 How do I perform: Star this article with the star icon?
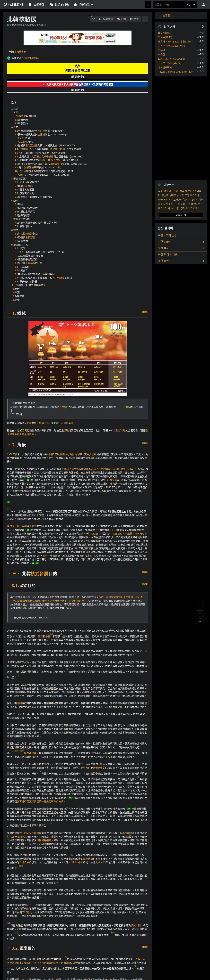93,19
